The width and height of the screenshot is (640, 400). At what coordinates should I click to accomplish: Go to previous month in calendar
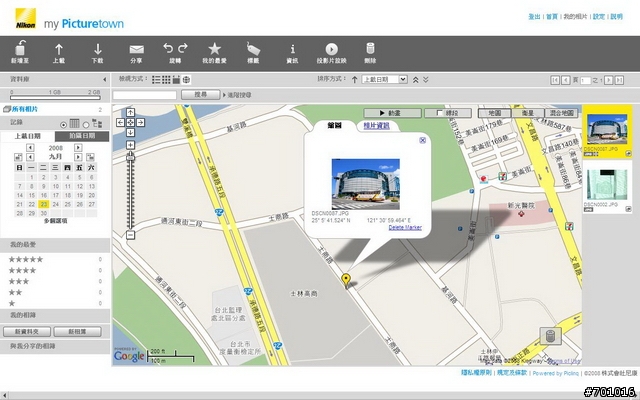coord(30,157)
